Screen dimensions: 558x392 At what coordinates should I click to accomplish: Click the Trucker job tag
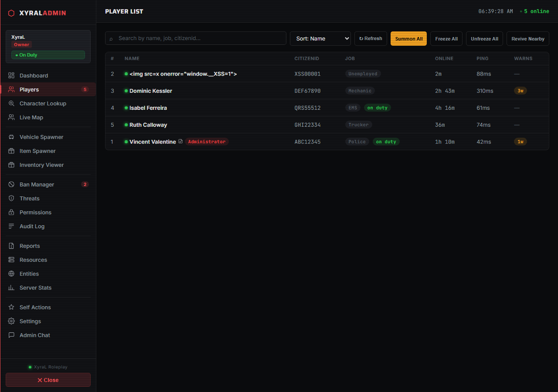coord(358,125)
